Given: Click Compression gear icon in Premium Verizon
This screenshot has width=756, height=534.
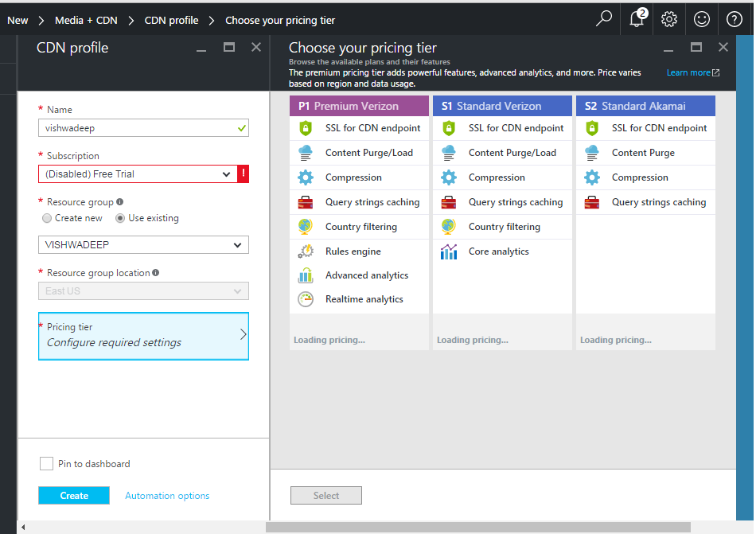Looking at the screenshot, I should (x=306, y=177).
